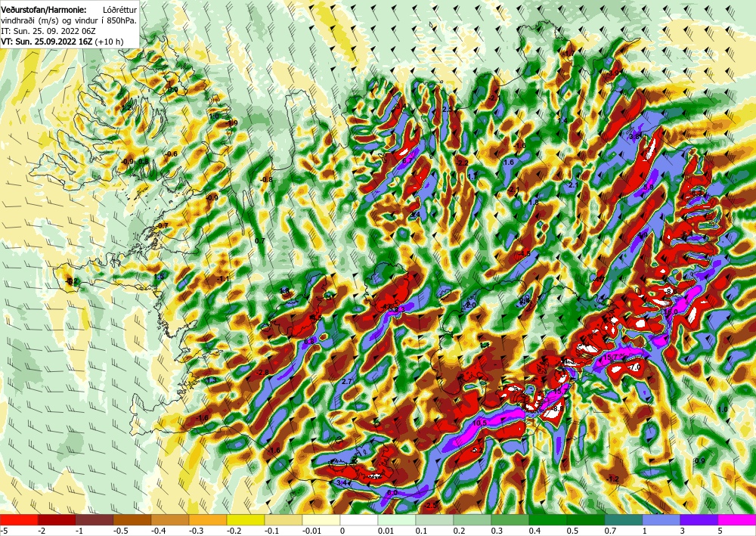Viewport: 756px width, 536px height.
Task: Click the palest green legend swatch at 0.01
Action: coord(397,520)
